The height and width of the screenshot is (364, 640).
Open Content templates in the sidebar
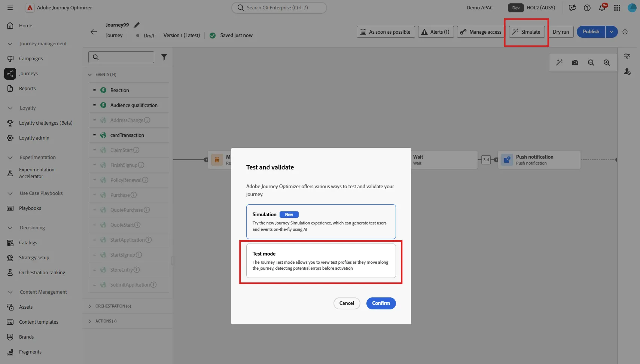click(39, 322)
